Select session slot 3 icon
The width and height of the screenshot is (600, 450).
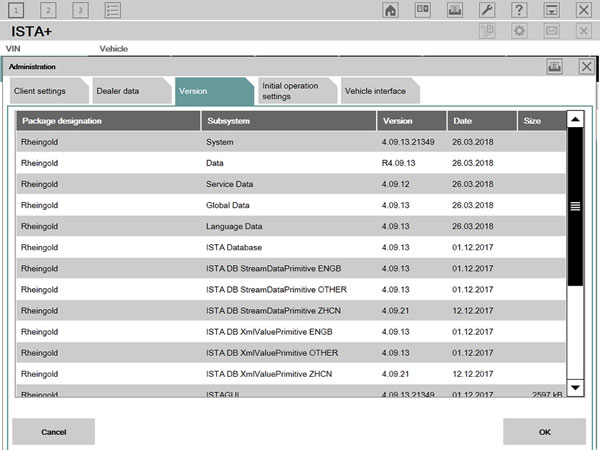[x=80, y=10]
